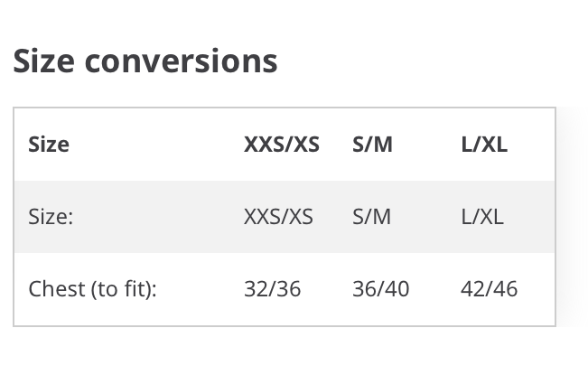Click the bold S/M column header
The image size is (588, 375).
click(372, 145)
